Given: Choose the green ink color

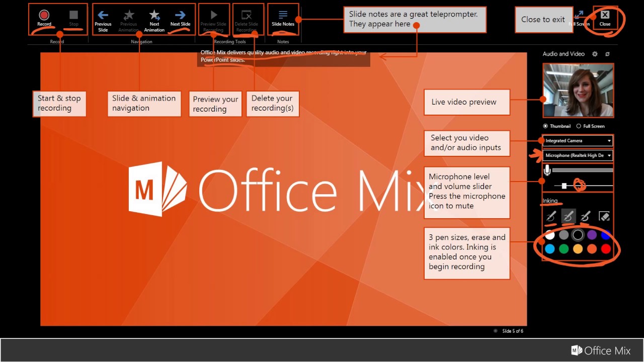Looking at the screenshot, I should [564, 249].
